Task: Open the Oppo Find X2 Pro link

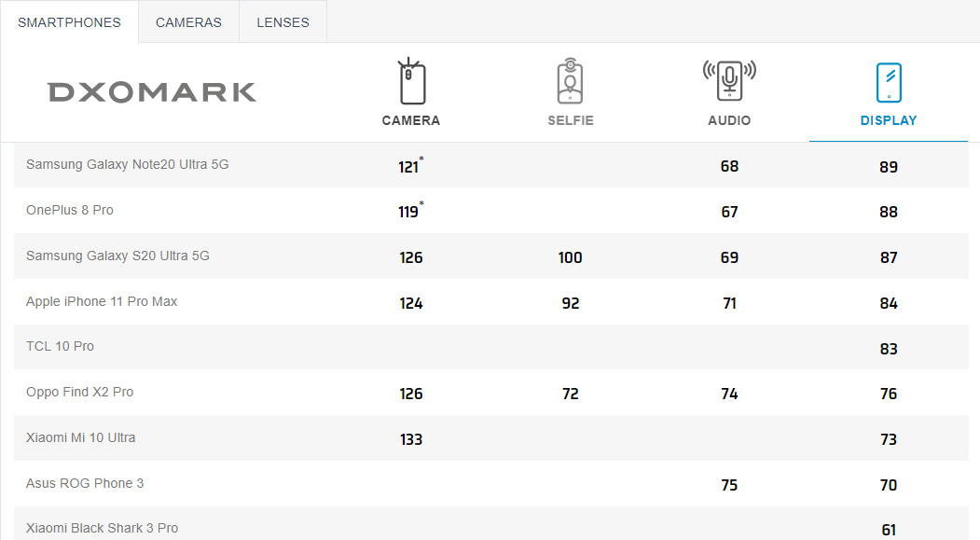Action: (x=80, y=392)
